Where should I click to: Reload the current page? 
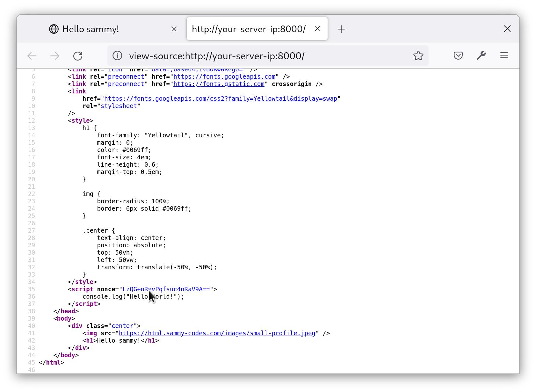(x=78, y=55)
